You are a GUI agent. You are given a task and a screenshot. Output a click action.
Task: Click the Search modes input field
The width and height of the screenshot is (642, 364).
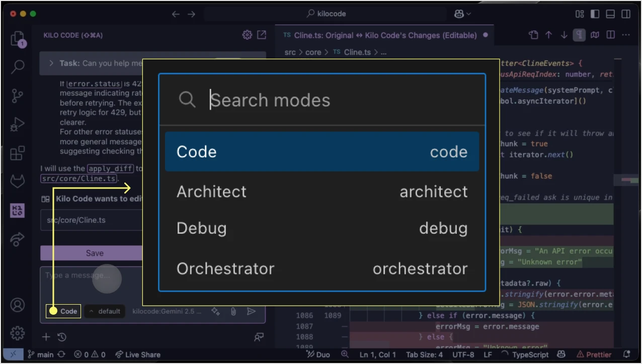(x=322, y=100)
